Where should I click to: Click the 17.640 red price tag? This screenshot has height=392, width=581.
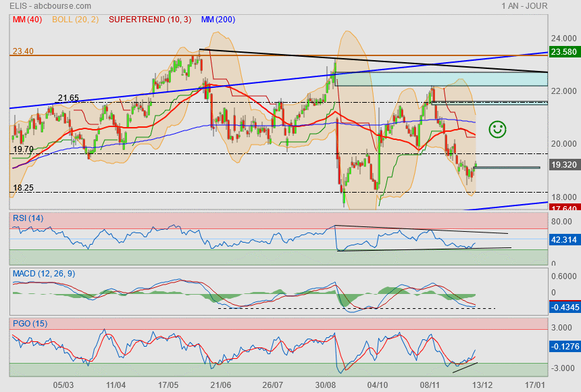(563, 208)
